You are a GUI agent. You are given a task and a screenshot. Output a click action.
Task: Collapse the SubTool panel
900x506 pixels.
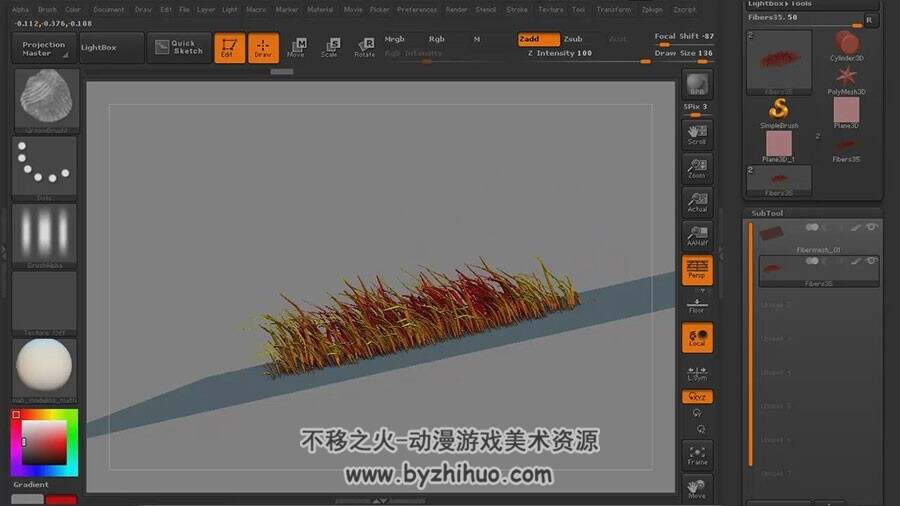point(767,213)
